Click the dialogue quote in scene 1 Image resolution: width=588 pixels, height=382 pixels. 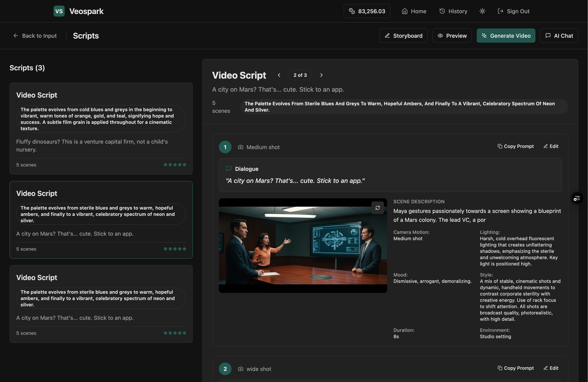pos(295,181)
